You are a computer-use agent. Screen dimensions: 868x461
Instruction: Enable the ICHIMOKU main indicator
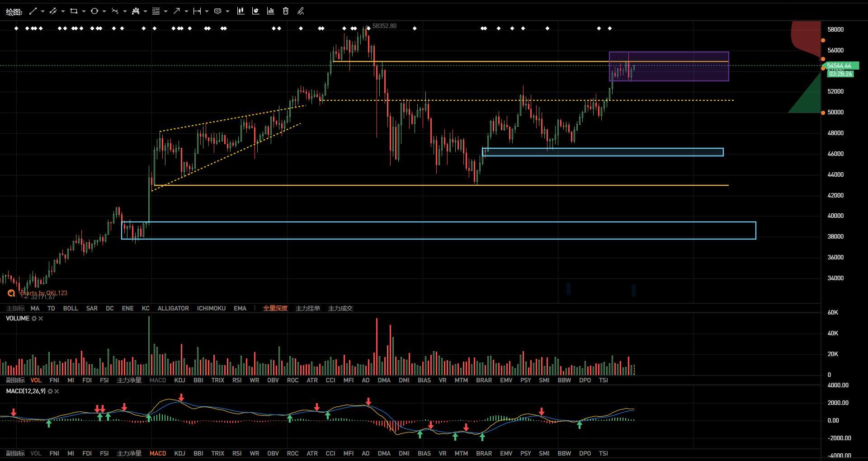pyautogui.click(x=211, y=308)
